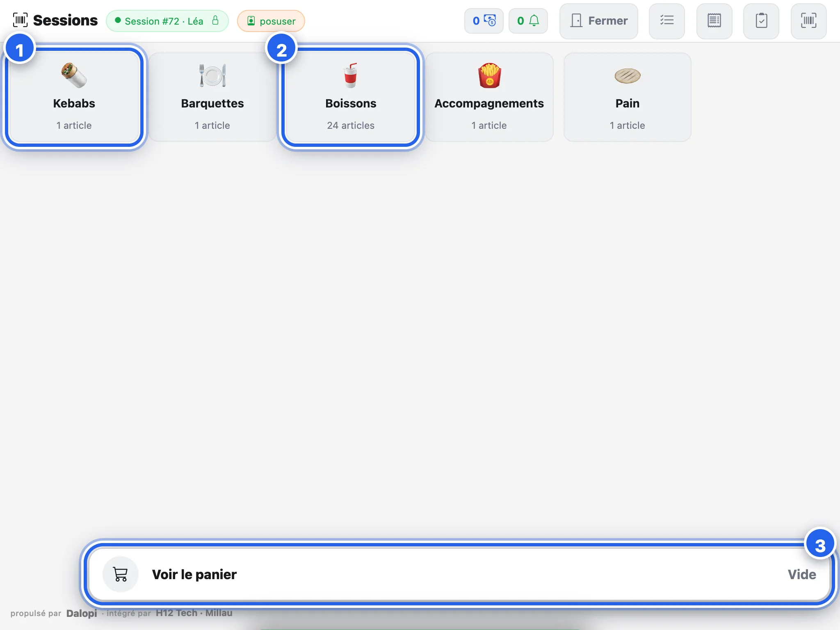
Task: Click the fries emoji on Accompagnements
Action: point(489,75)
